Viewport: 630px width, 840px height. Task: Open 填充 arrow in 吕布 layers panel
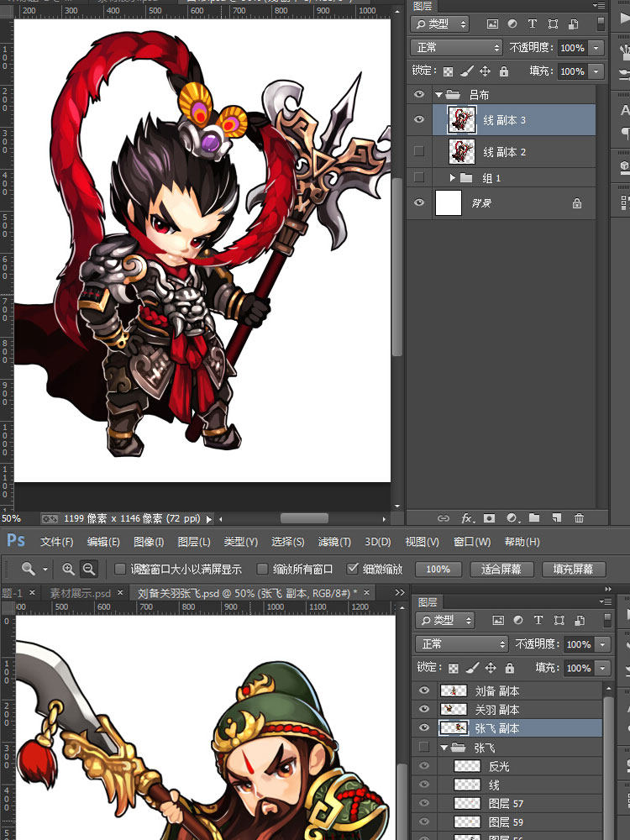pyautogui.click(x=596, y=71)
